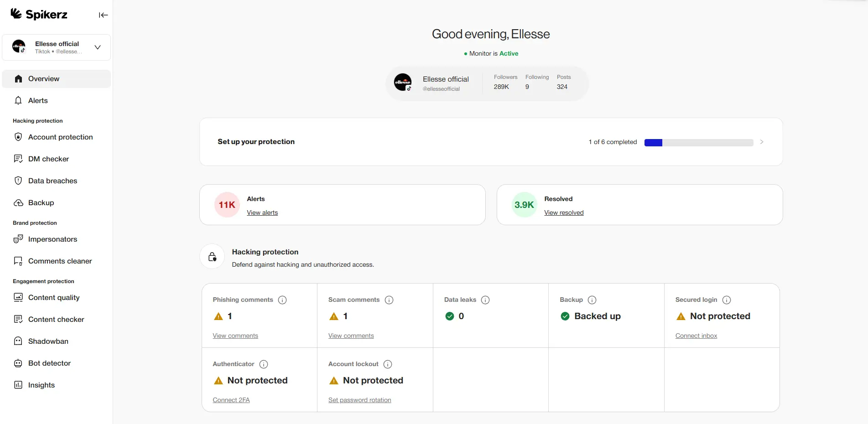
Task: Click the protection setup progress bar
Action: click(x=699, y=143)
